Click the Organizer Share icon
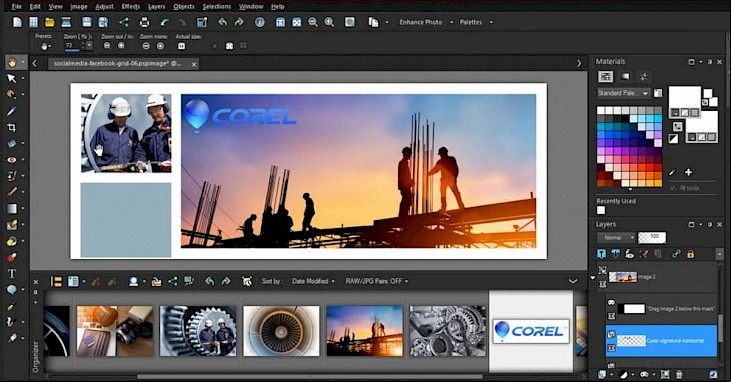This screenshot has width=731, height=382. [x=172, y=281]
